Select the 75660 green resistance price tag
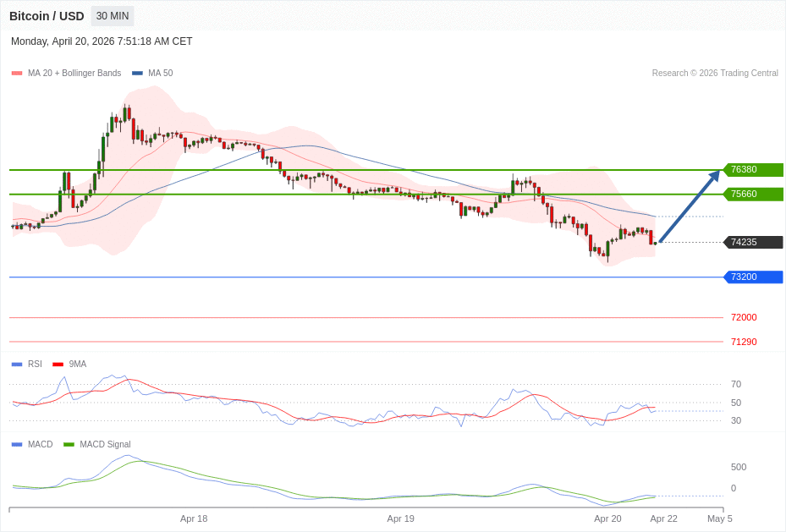This screenshot has height=532, width=786. tap(753, 195)
